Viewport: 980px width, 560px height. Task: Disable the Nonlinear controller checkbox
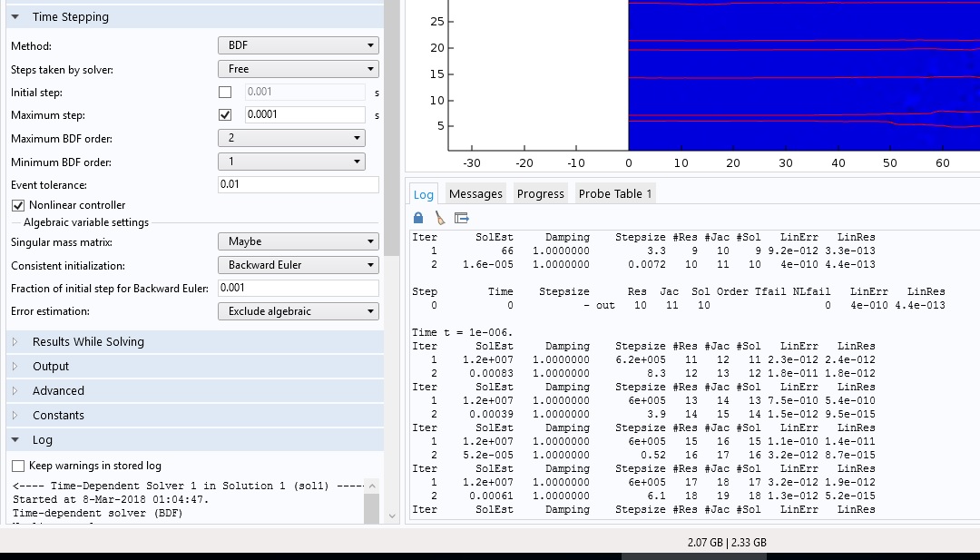19,205
